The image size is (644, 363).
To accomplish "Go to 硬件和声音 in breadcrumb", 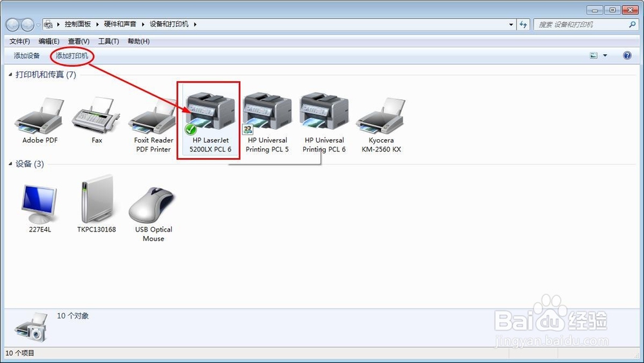I will point(120,25).
